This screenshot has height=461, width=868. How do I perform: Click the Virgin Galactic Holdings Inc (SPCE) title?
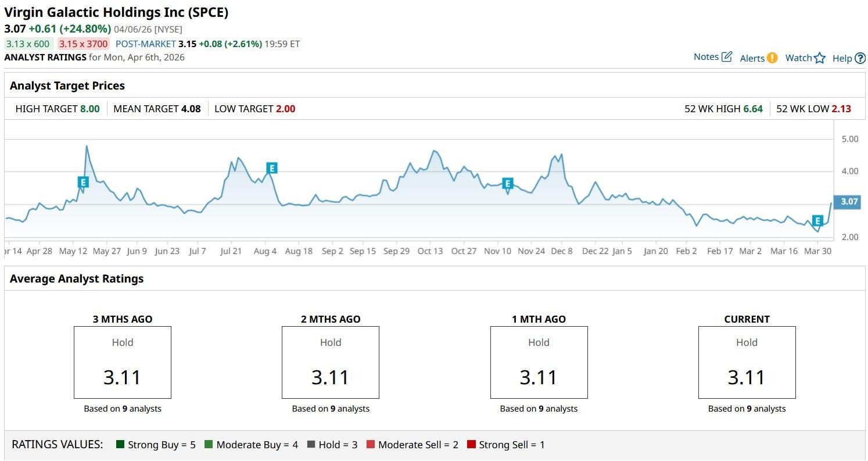[116, 12]
